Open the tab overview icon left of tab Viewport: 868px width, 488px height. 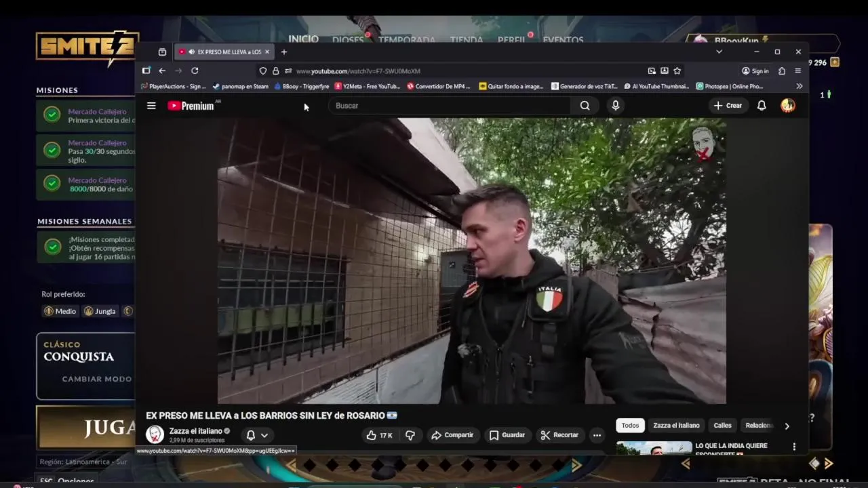point(162,52)
